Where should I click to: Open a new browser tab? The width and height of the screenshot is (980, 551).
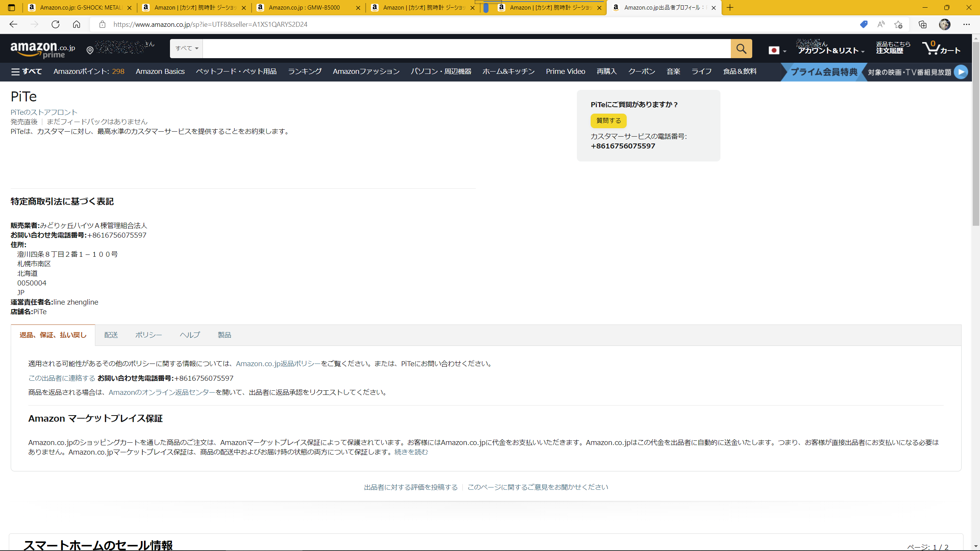[730, 8]
